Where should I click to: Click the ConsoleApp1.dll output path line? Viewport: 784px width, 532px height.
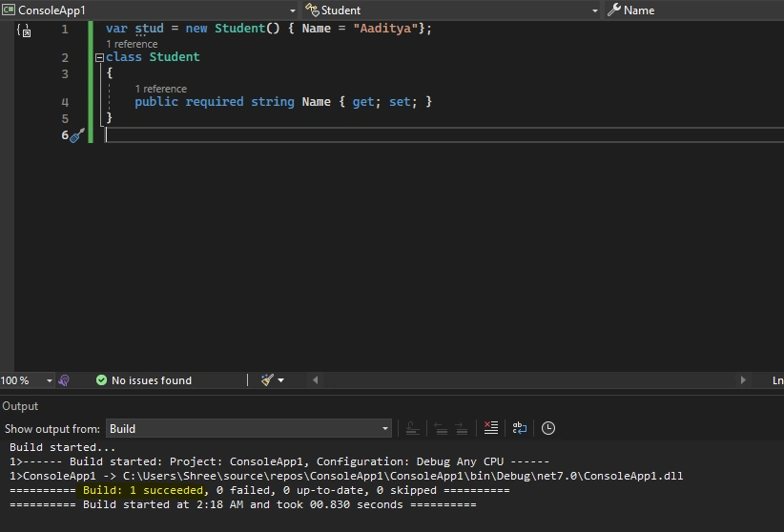click(x=346, y=476)
